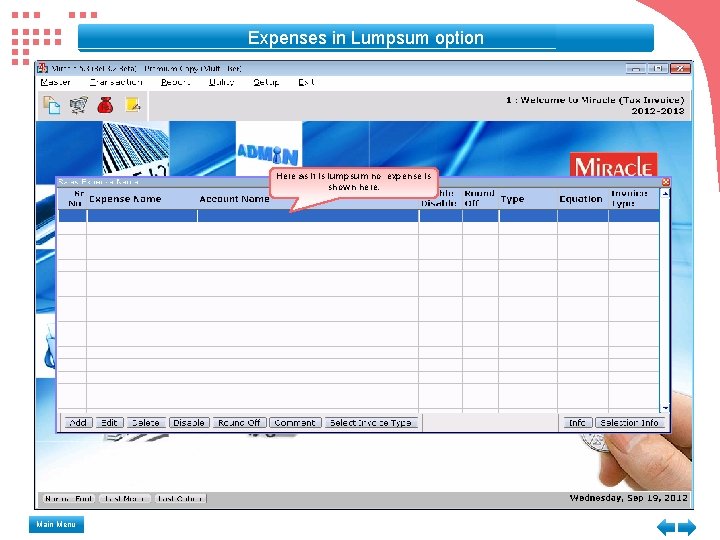Click the shopping cart toolbar icon
Screen dimensions: 720x540
79,105
